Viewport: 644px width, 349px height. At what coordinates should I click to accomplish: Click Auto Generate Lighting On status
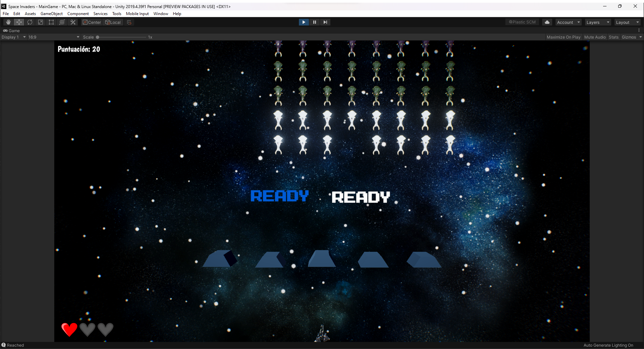coord(608,345)
